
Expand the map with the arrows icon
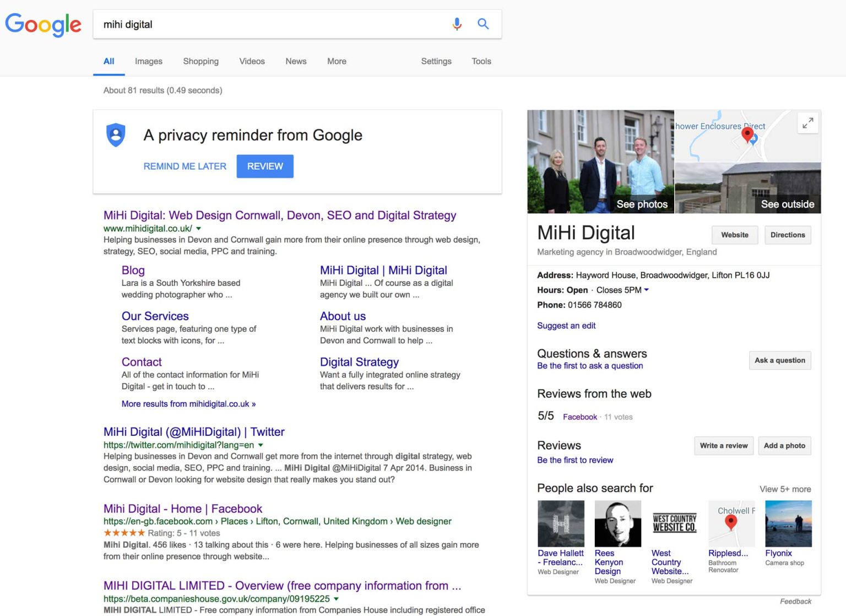pos(807,123)
